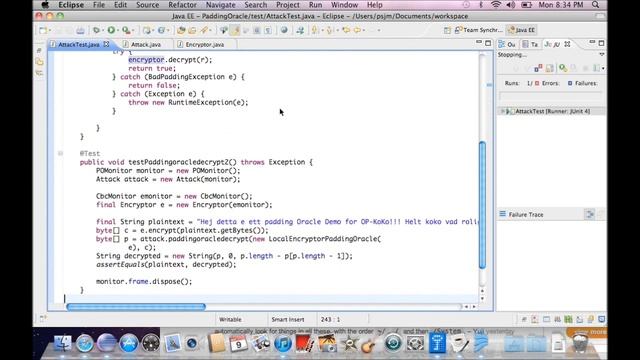This screenshot has width=640, height=360.
Task: Toggle Show Whitespace Characters icon
Action: click(268, 30)
